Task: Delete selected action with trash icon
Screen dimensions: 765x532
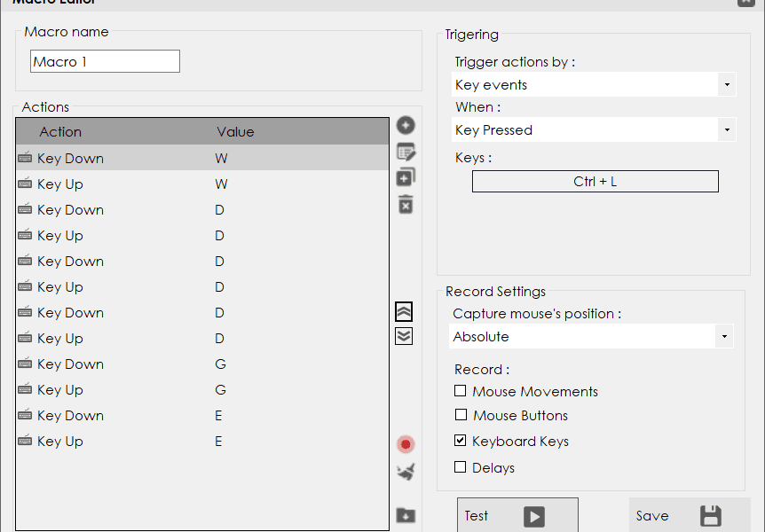Action: click(406, 205)
